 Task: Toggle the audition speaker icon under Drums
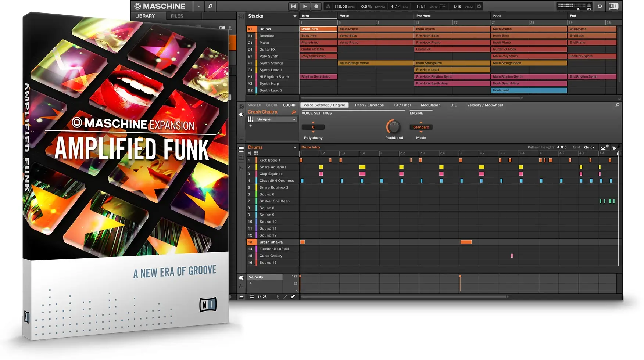click(250, 153)
